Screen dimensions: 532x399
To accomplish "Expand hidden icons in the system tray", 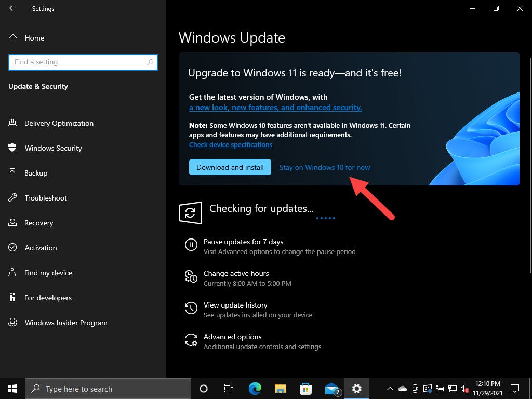I will [390, 389].
